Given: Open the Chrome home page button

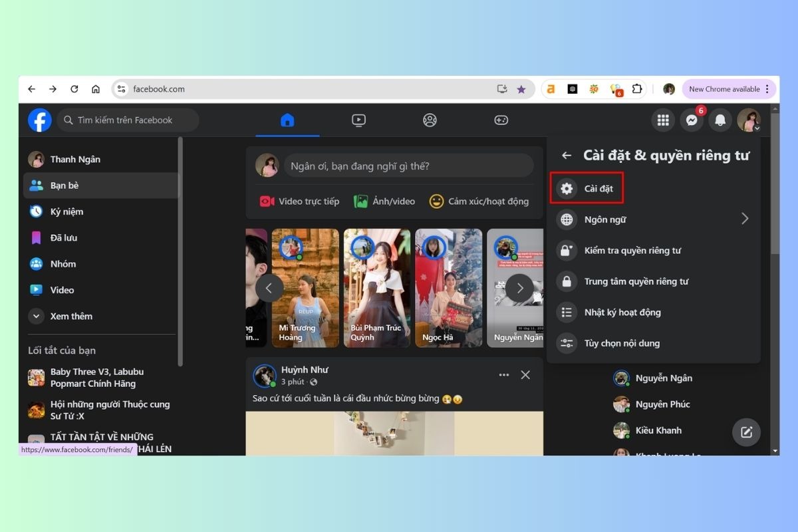Looking at the screenshot, I should coord(96,89).
